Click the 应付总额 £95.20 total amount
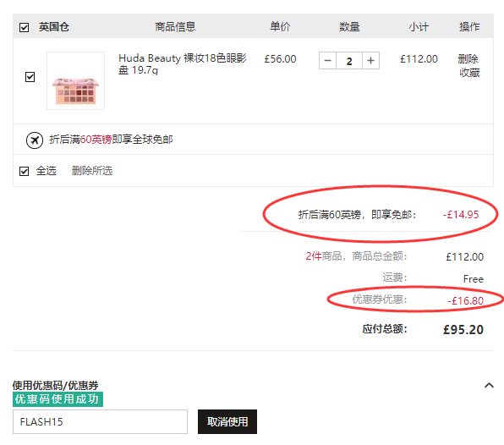 coord(423,329)
